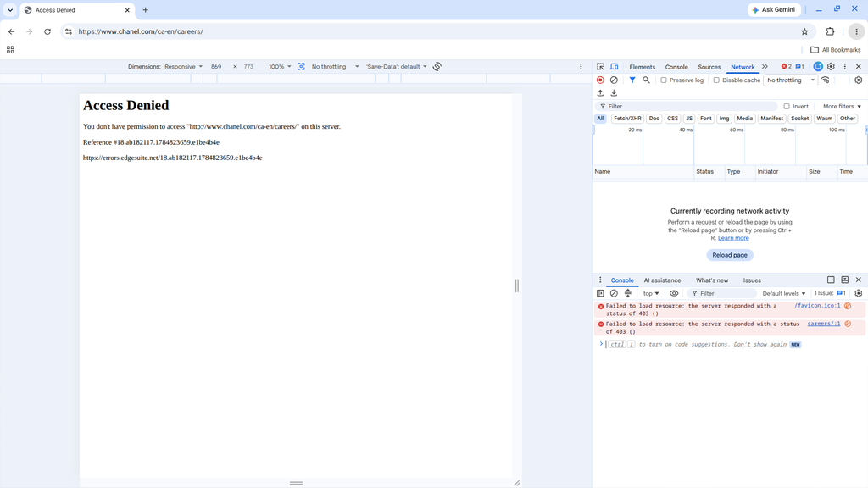This screenshot has height=488, width=868.
Task: Reload the Chrome page
Action: coord(47,31)
